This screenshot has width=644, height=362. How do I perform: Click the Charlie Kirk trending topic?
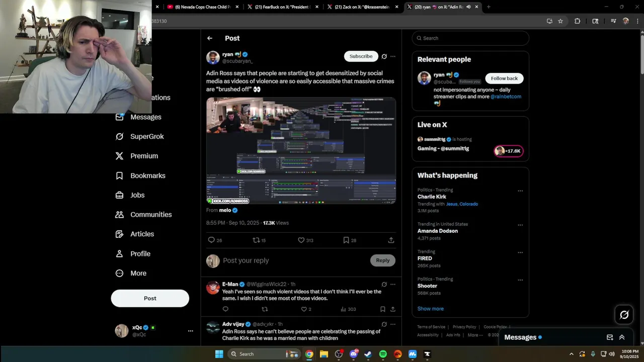[432, 197]
